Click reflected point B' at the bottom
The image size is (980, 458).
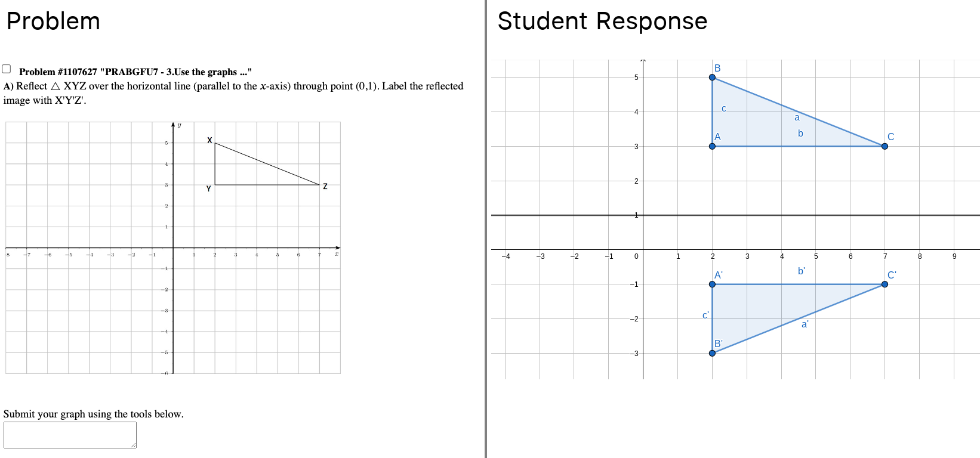click(712, 353)
